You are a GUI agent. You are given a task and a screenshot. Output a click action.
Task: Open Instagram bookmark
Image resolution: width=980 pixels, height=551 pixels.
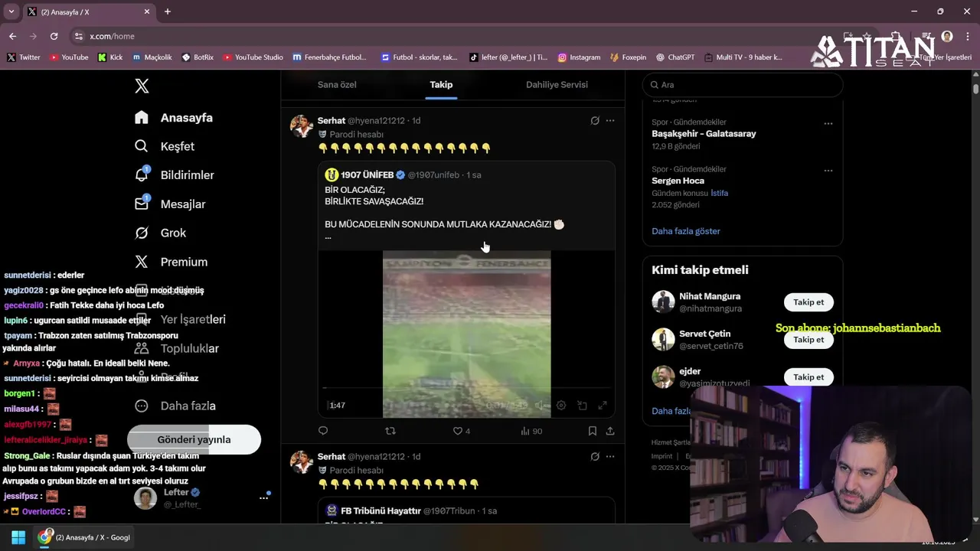click(x=579, y=57)
